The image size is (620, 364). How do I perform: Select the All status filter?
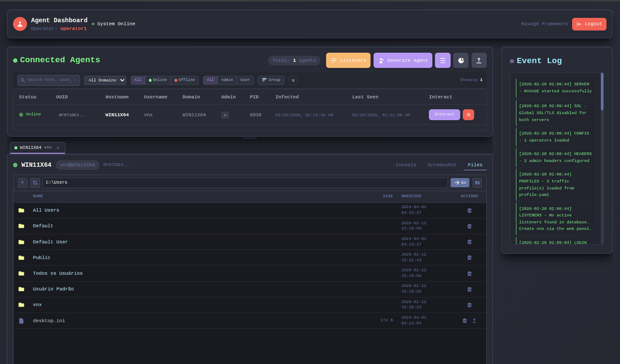(x=138, y=80)
